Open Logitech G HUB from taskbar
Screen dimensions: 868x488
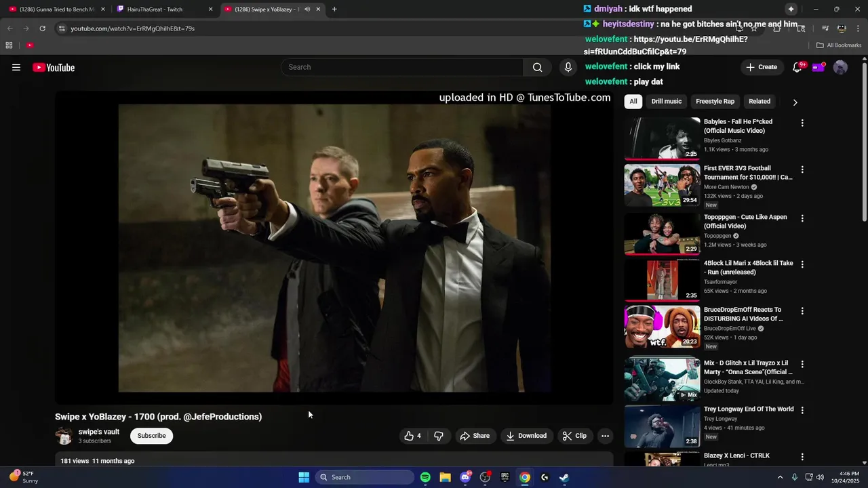tap(545, 477)
